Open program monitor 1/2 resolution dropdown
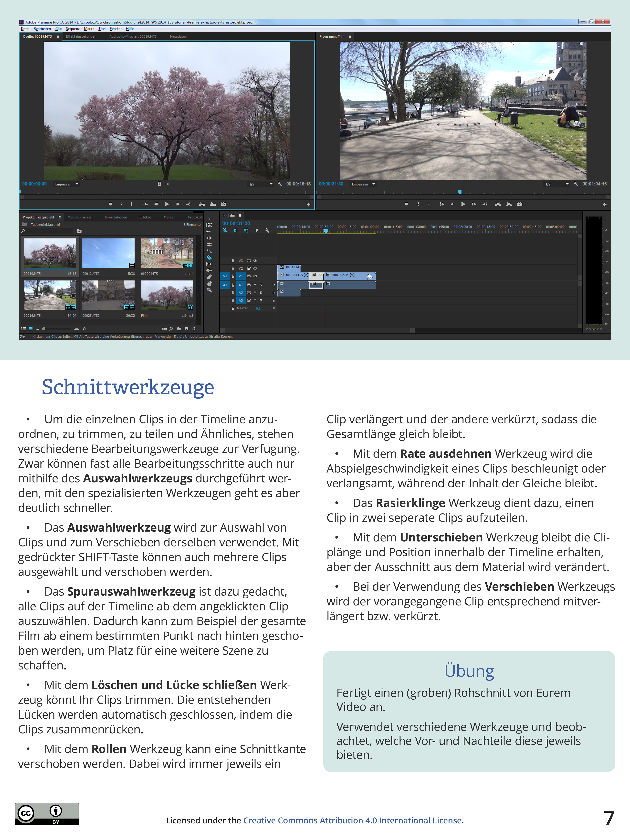This screenshot has height=840, width=630. 557,184
